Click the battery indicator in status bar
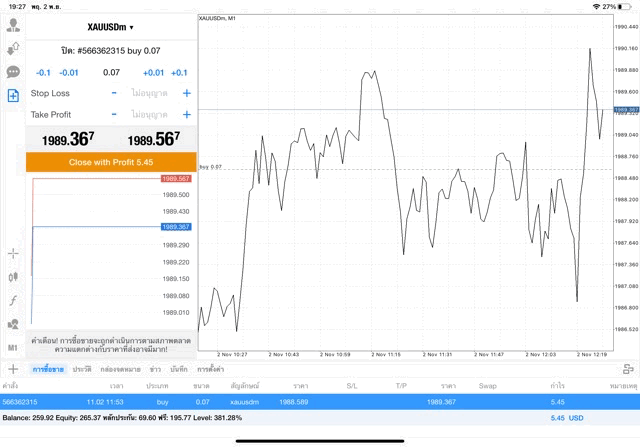 [x=624, y=7]
